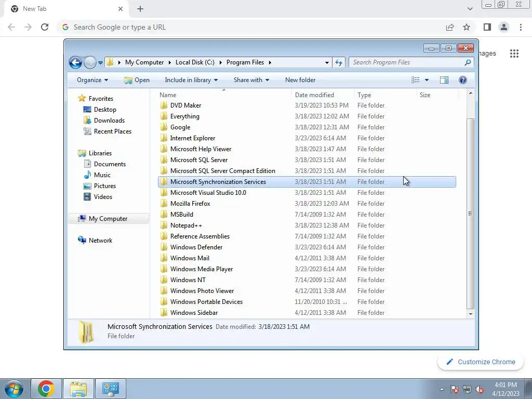Select the Windows Media Player folder icon
This screenshot has height=399, width=532.
tap(164, 269)
